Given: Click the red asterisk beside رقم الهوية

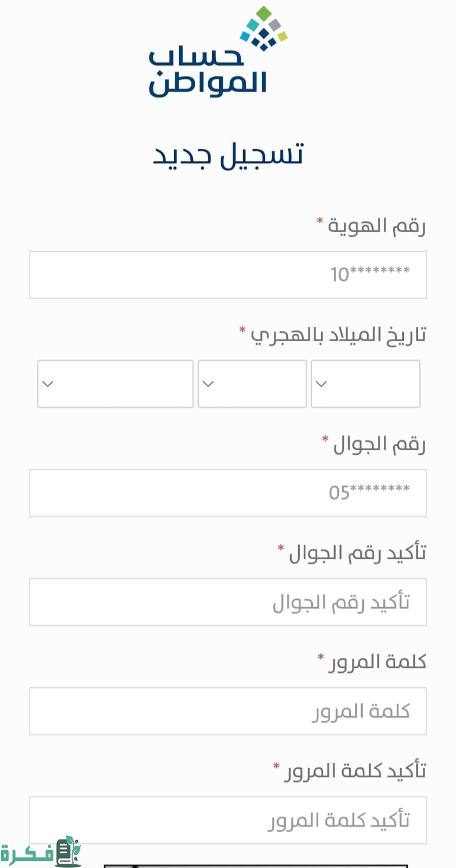Looking at the screenshot, I should pos(320,221).
